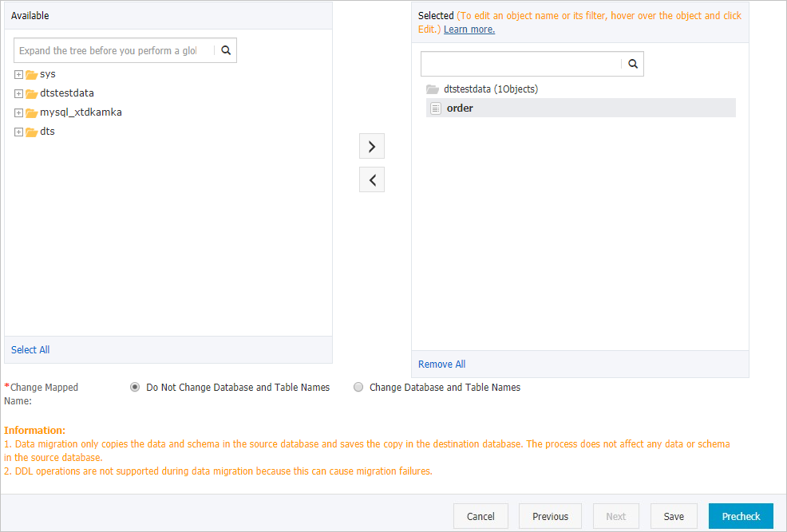Click the Select All link

tap(30, 349)
